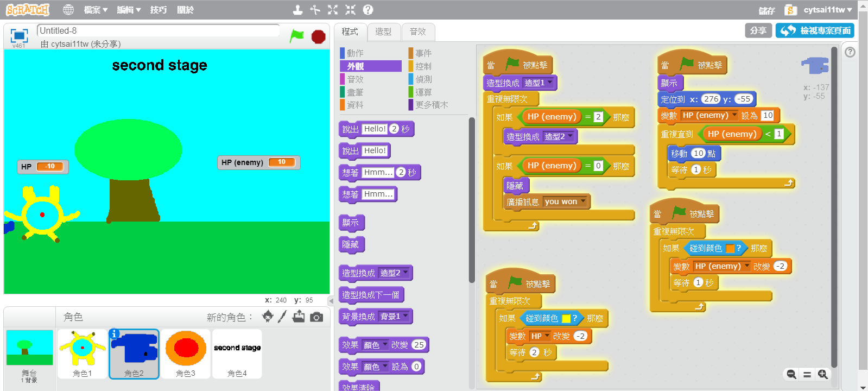Select sprite 角色4 second stage thumbnail
The width and height of the screenshot is (868, 391).
pyautogui.click(x=237, y=354)
